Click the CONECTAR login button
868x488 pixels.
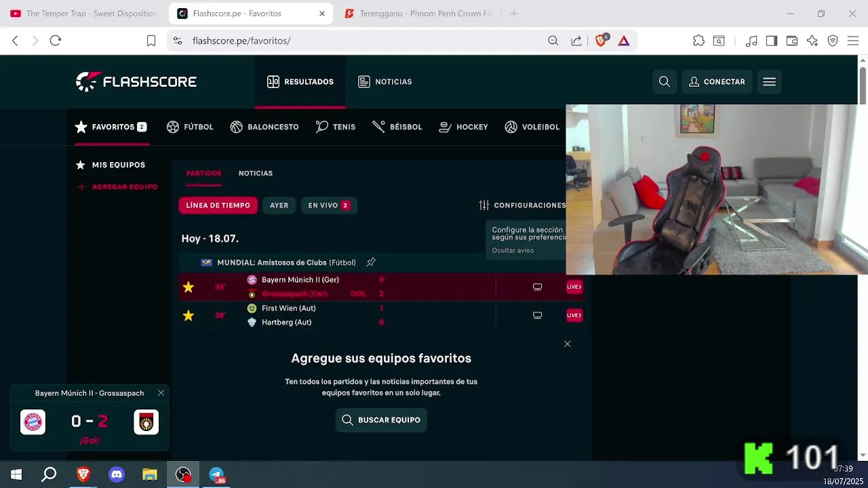pyautogui.click(x=717, y=82)
